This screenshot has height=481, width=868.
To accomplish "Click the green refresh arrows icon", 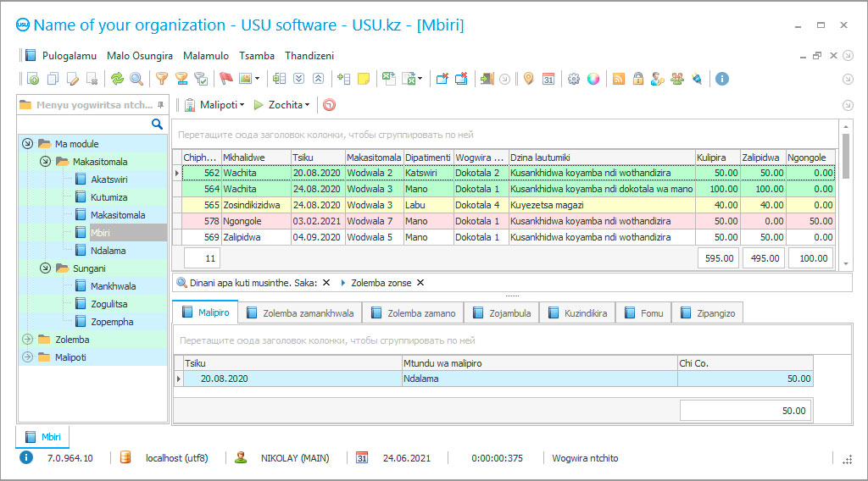I will [117, 79].
